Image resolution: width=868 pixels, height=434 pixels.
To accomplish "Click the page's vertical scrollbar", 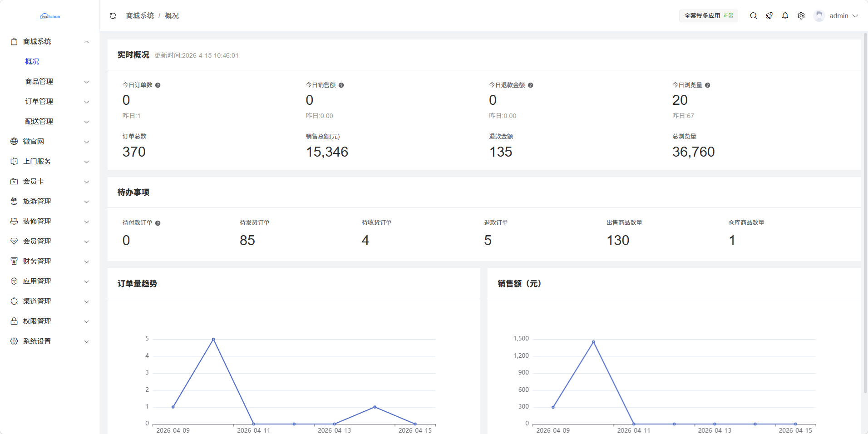I will (x=865, y=213).
